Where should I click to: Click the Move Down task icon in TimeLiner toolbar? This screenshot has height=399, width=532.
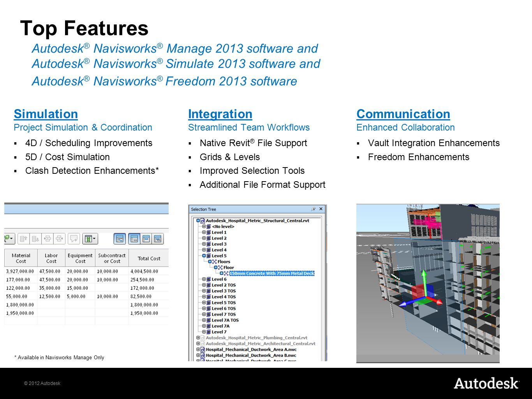(35, 238)
